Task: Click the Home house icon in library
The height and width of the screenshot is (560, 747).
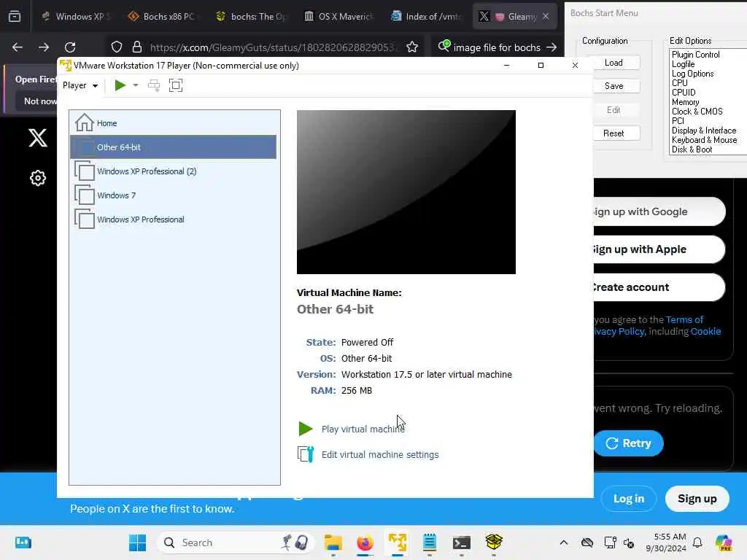Action: pos(85,122)
